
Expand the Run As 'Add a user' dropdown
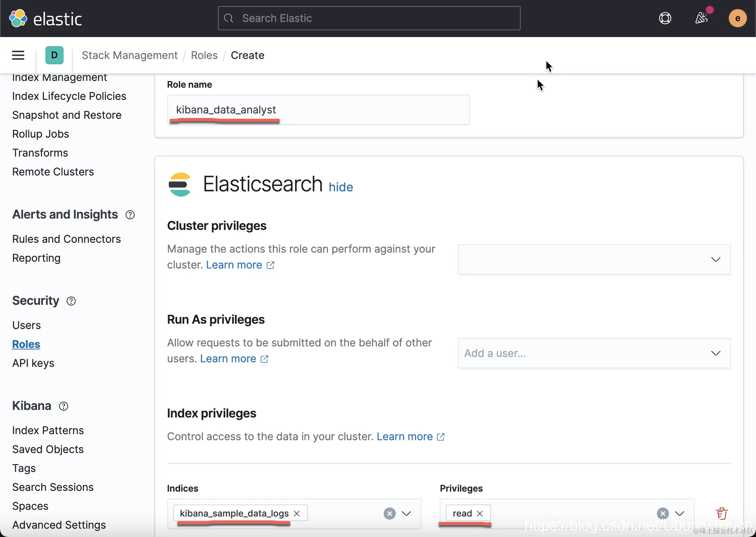point(715,353)
